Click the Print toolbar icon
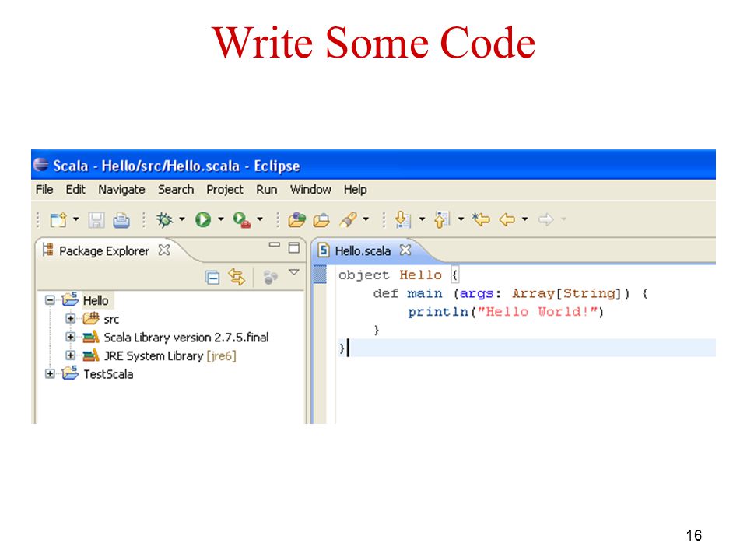The image size is (747, 560). pos(121,219)
